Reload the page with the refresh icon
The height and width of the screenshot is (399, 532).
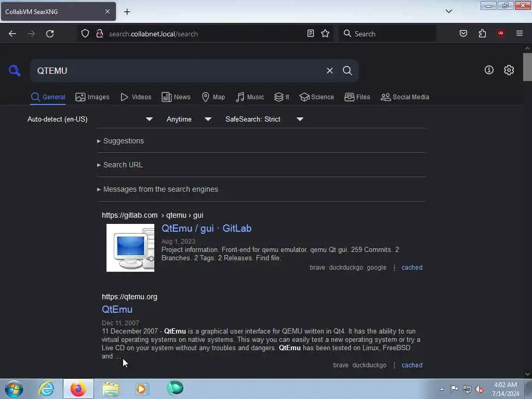(50, 34)
